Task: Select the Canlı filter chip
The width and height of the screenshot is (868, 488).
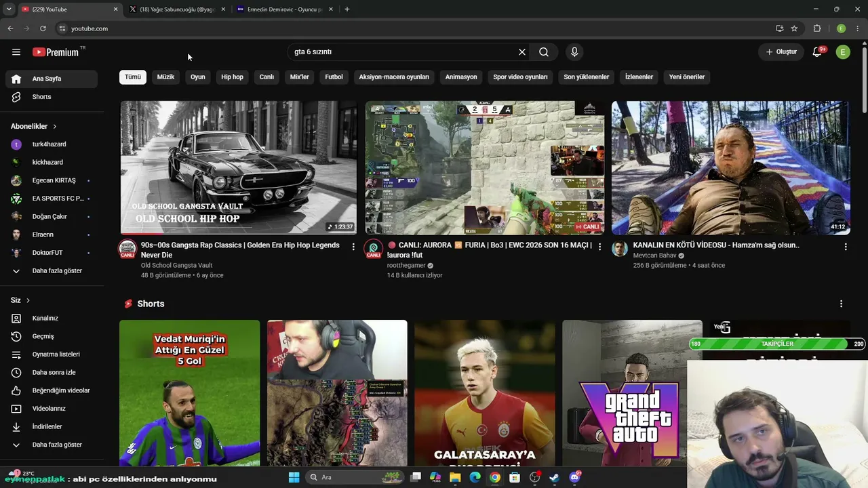Action: point(267,77)
